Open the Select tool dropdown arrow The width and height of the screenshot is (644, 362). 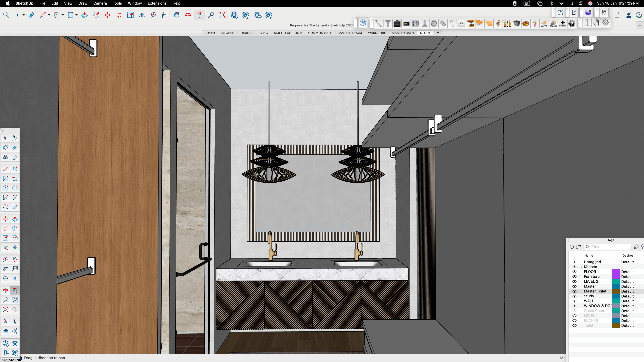pyautogui.click(x=23, y=15)
